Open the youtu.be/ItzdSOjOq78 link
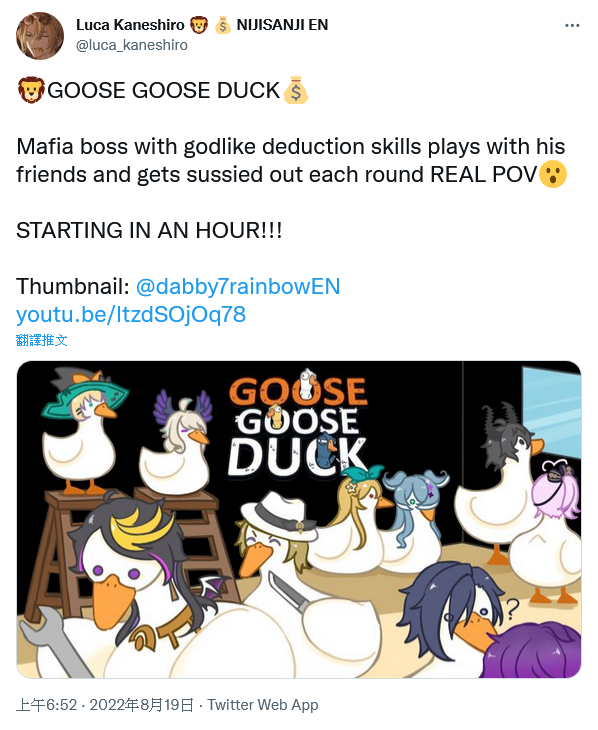Viewport: 598px width, 730px height. (131, 314)
